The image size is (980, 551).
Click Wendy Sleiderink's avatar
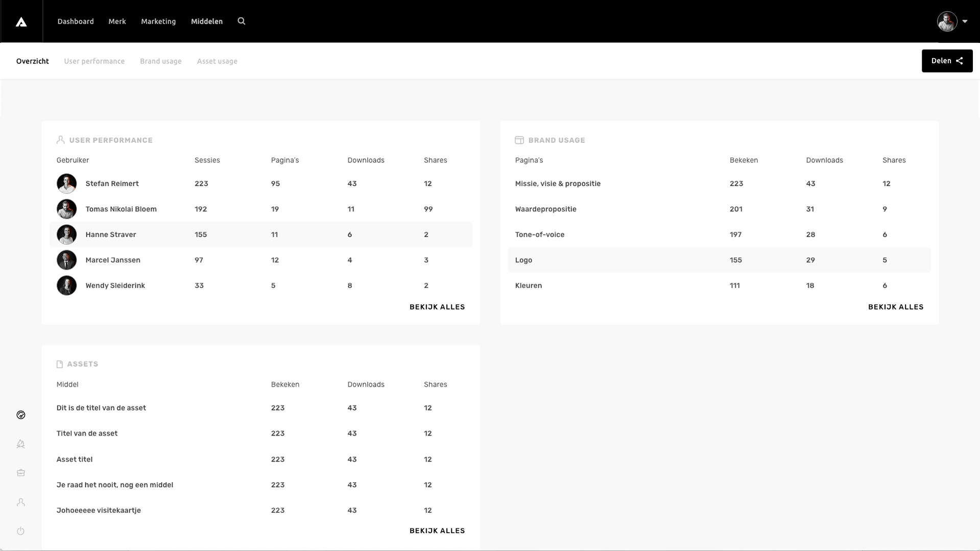pos(66,285)
